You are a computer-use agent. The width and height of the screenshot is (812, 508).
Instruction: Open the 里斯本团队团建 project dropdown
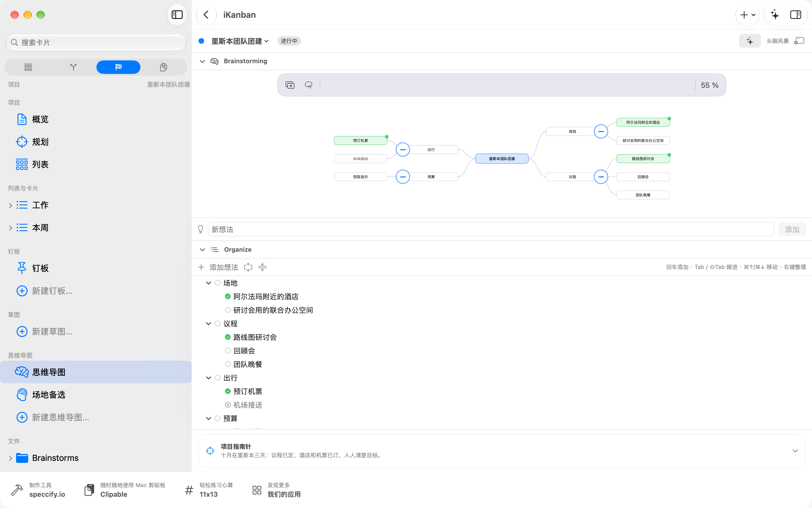tap(240, 41)
